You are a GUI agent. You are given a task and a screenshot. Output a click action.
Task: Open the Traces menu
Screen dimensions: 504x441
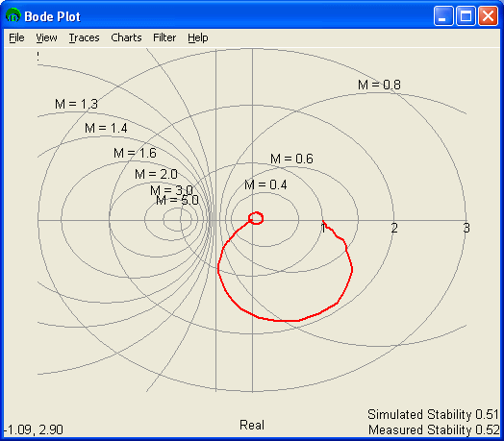coord(84,37)
